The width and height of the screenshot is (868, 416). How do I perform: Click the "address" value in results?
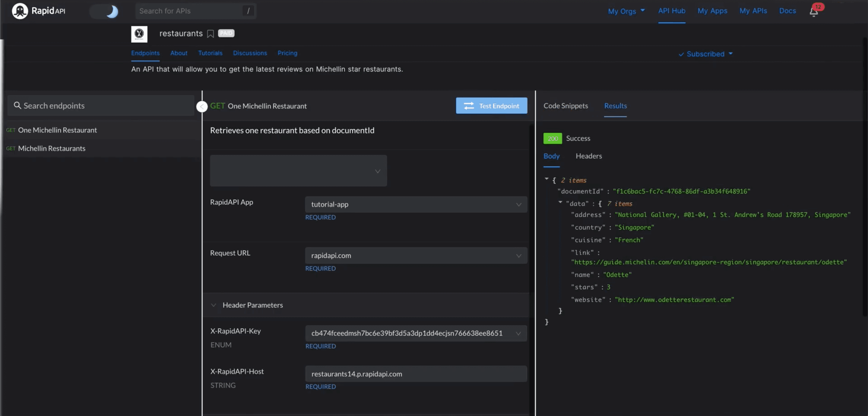[x=733, y=215]
